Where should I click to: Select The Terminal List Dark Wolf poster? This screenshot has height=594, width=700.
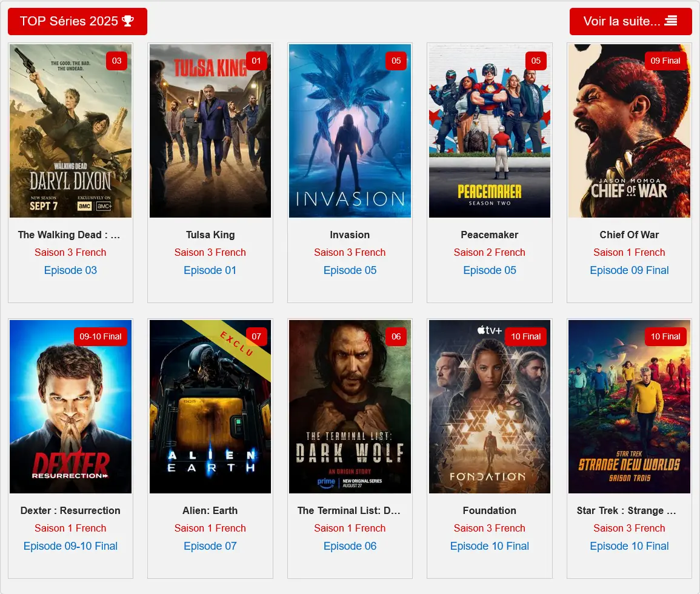click(x=350, y=407)
